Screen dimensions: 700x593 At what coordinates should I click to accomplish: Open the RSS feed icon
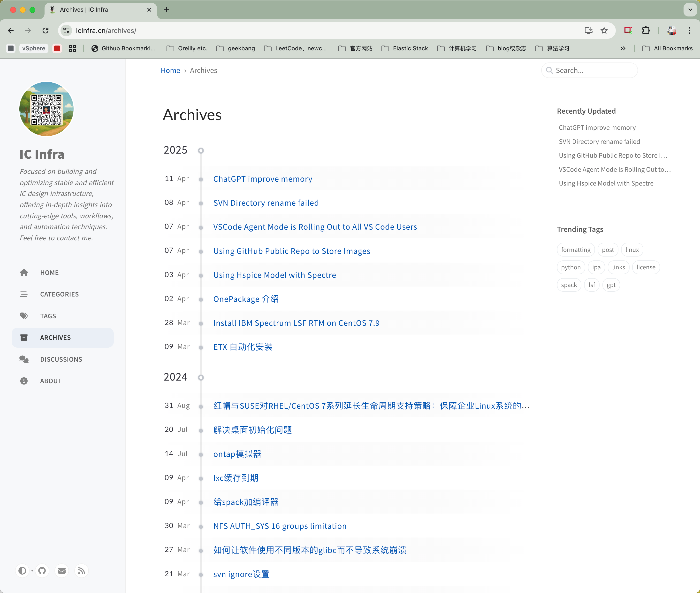tap(81, 570)
